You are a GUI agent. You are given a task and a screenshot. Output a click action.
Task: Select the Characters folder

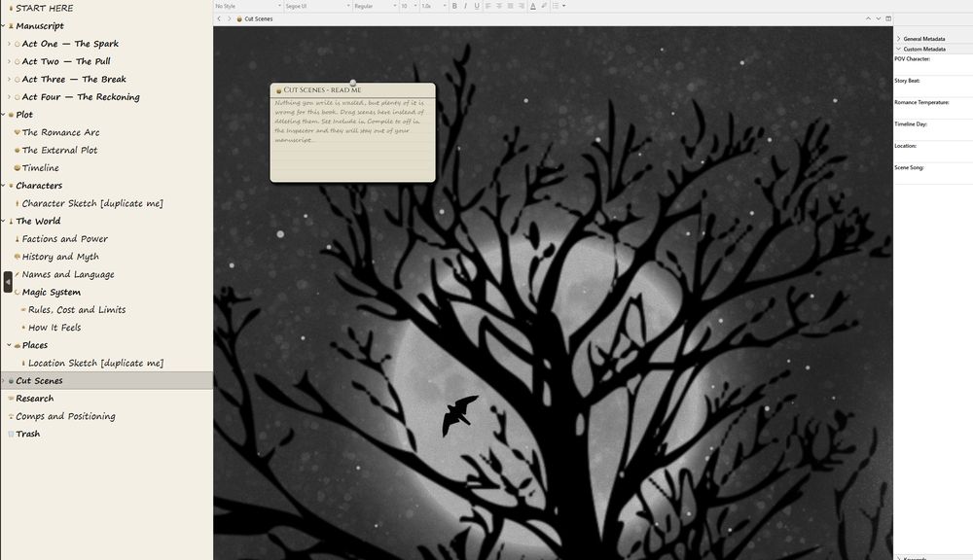click(39, 186)
